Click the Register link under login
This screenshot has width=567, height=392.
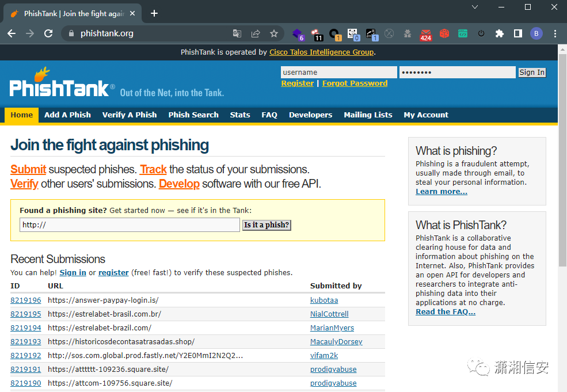click(297, 83)
